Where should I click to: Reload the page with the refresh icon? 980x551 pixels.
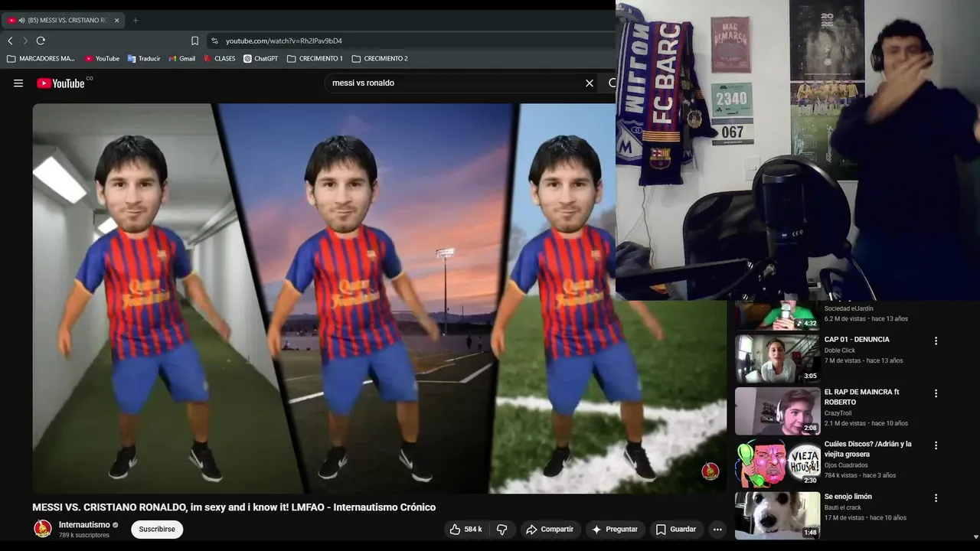click(x=41, y=41)
